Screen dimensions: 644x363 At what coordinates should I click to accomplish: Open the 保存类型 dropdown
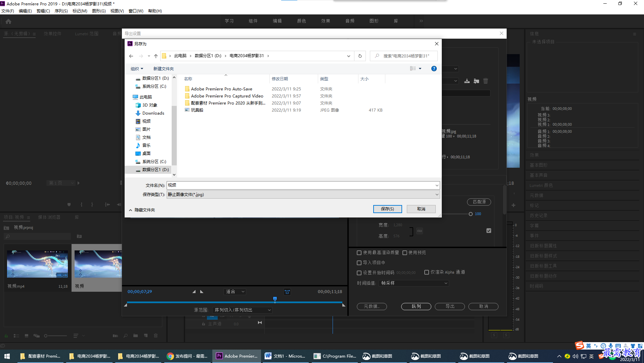click(303, 195)
